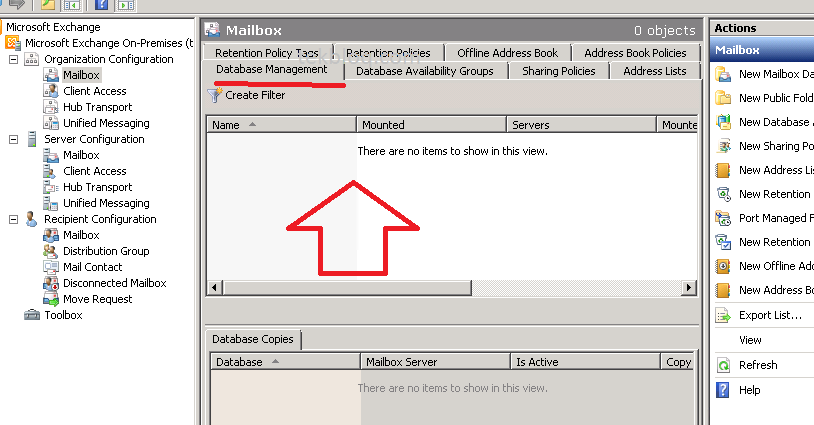The width and height of the screenshot is (814, 425).
Task: Click the Mail Contact icon in tree
Action: [x=50, y=267]
